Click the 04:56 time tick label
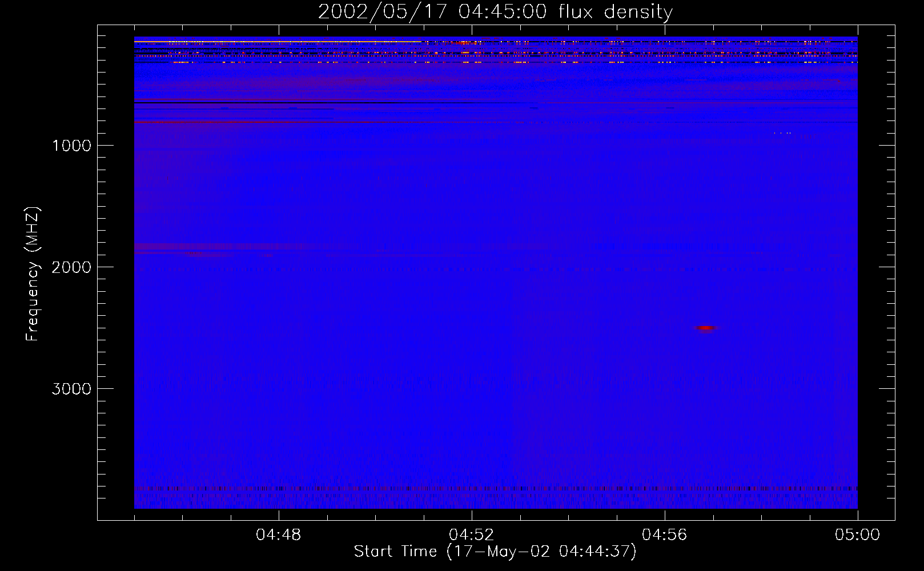 pos(665,535)
